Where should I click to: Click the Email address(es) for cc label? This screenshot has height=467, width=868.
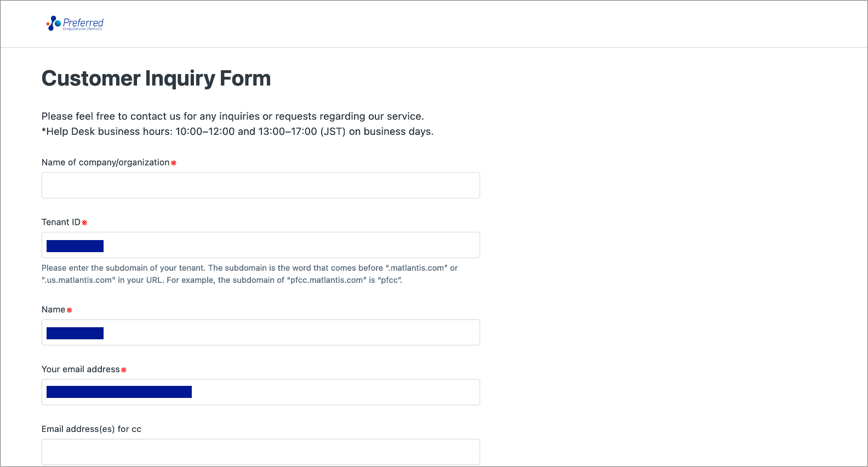(x=92, y=429)
